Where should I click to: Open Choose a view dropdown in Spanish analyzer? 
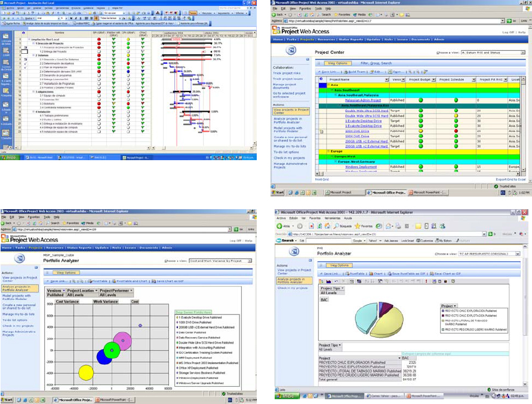518,253
